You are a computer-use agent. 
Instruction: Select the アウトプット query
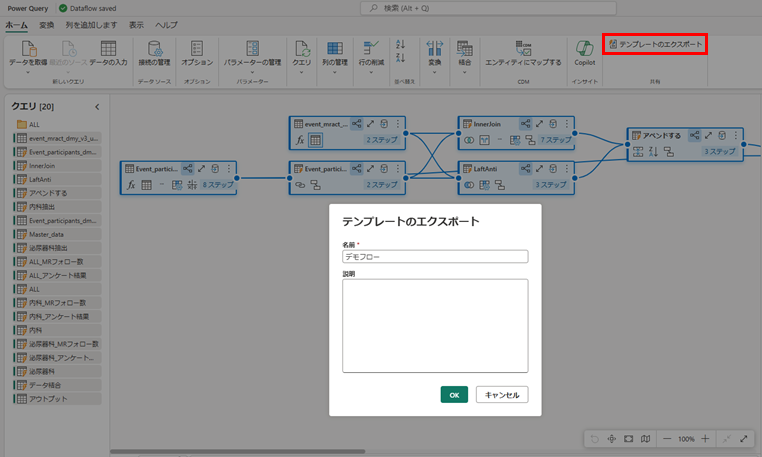point(57,399)
